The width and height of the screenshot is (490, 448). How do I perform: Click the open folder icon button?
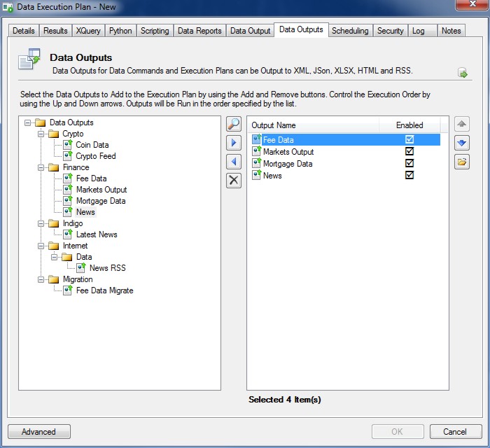(461, 162)
